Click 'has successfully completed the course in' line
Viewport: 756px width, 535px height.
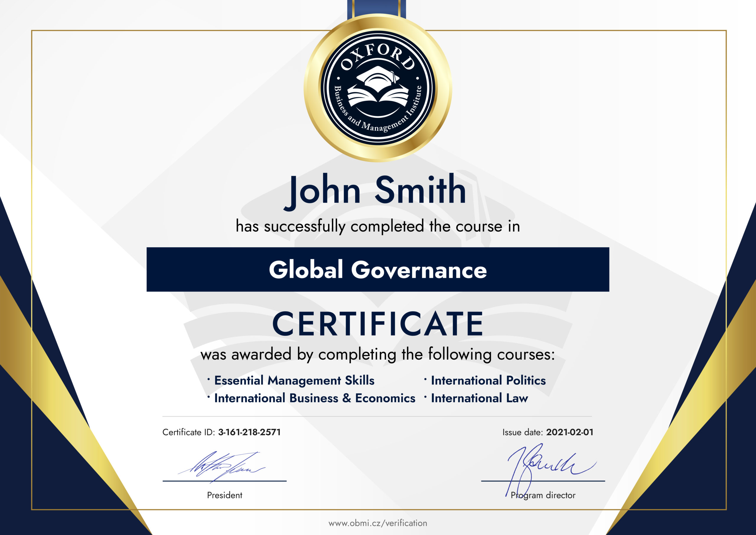tap(378, 226)
